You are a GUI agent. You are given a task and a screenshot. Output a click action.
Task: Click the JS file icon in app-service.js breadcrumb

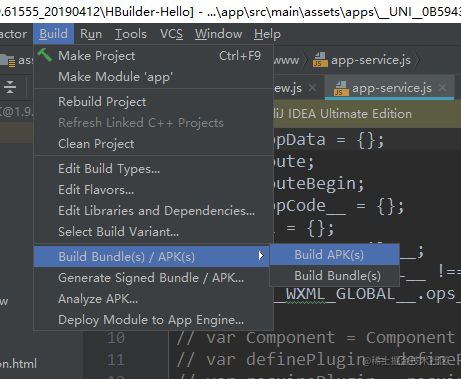(320, 60)
